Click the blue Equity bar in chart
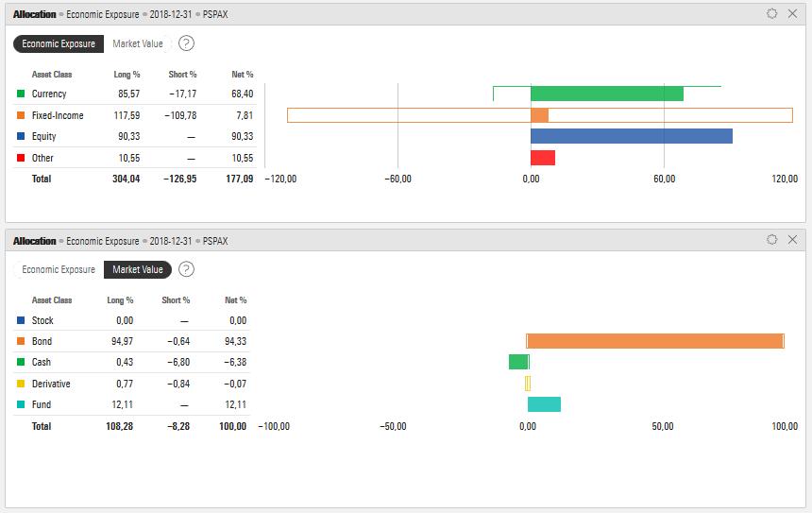This screenshot has height=513, width=812. coord(631,136)
